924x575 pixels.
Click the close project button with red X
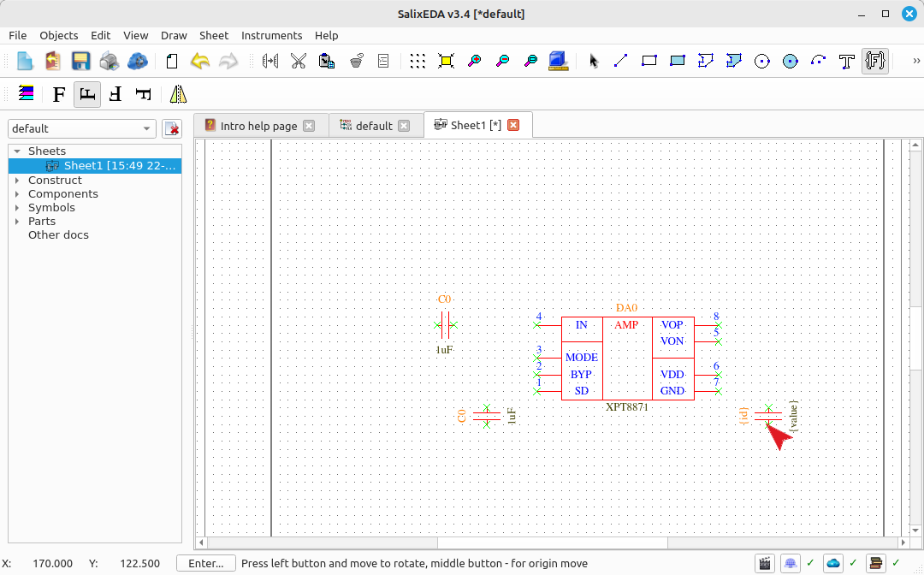[x=172, y=128]
